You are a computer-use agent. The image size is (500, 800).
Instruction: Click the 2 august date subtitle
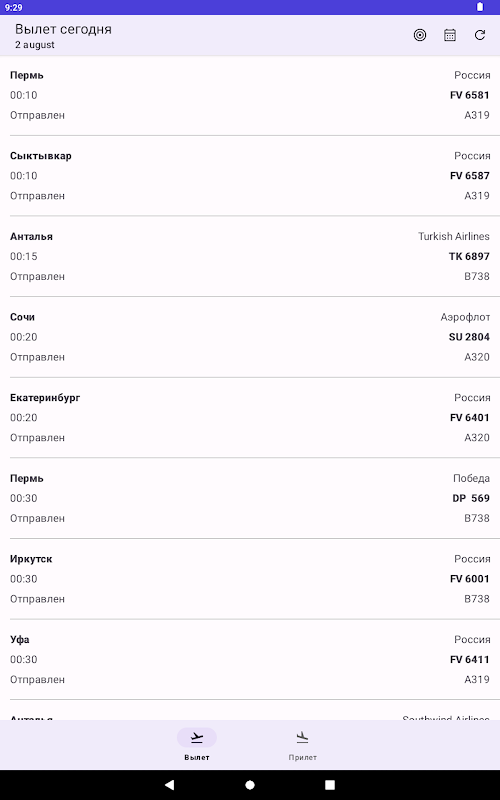pyautogui.click(x=35, y=45)
